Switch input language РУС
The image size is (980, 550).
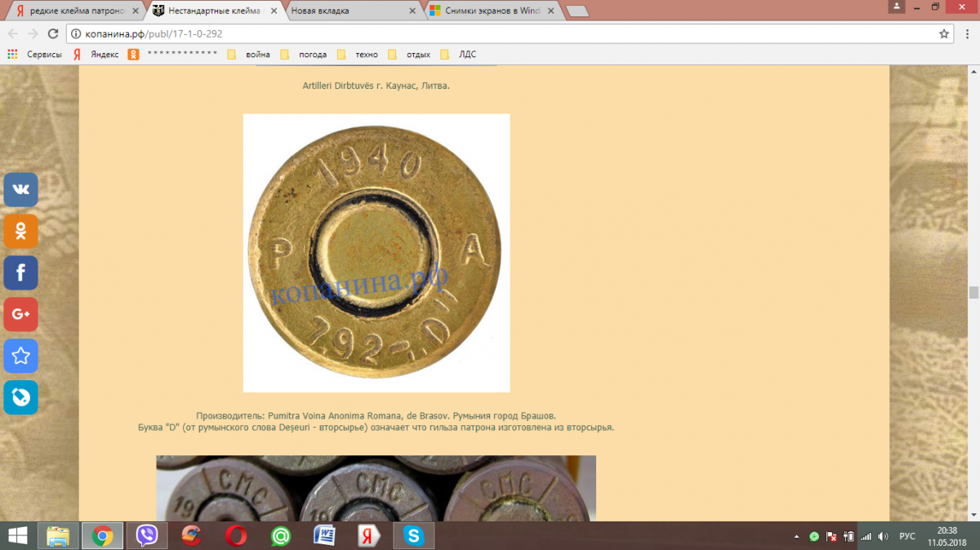coord(907,536)
